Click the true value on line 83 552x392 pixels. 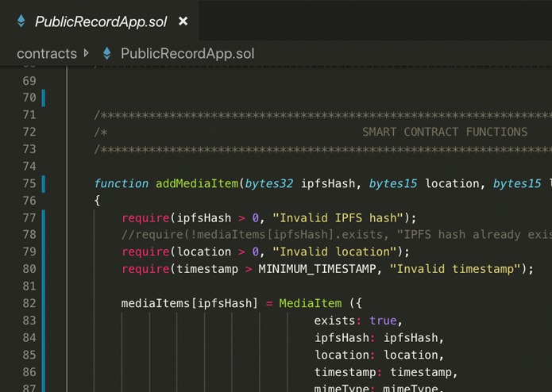(383, 321)
